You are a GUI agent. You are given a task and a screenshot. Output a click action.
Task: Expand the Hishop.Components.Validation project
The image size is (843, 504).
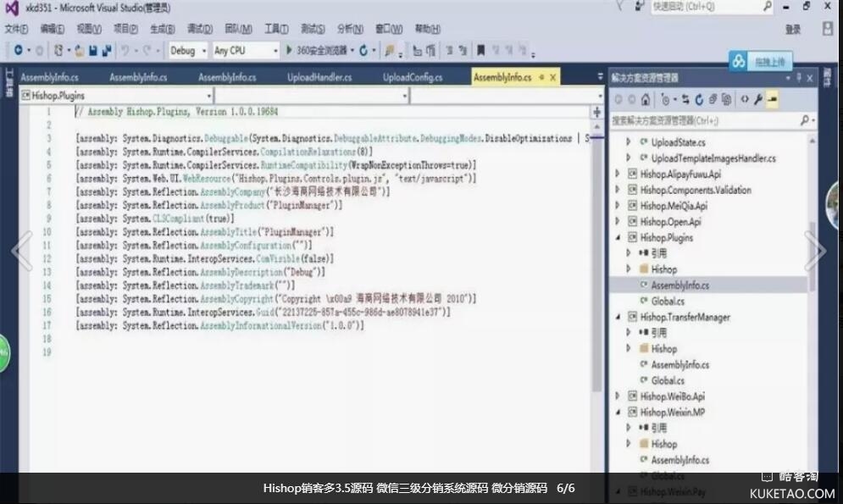coord(617,190)
